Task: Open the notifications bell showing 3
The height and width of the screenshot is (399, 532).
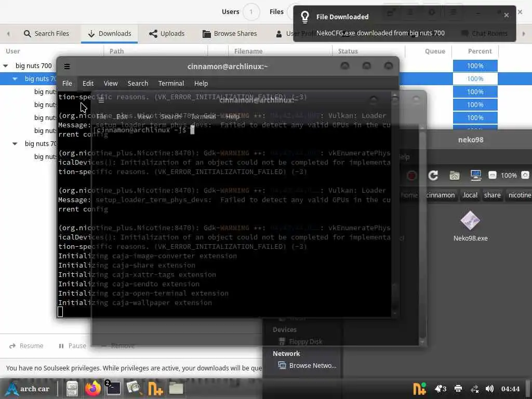Action: pyautogui.click(x=441, y=389)
